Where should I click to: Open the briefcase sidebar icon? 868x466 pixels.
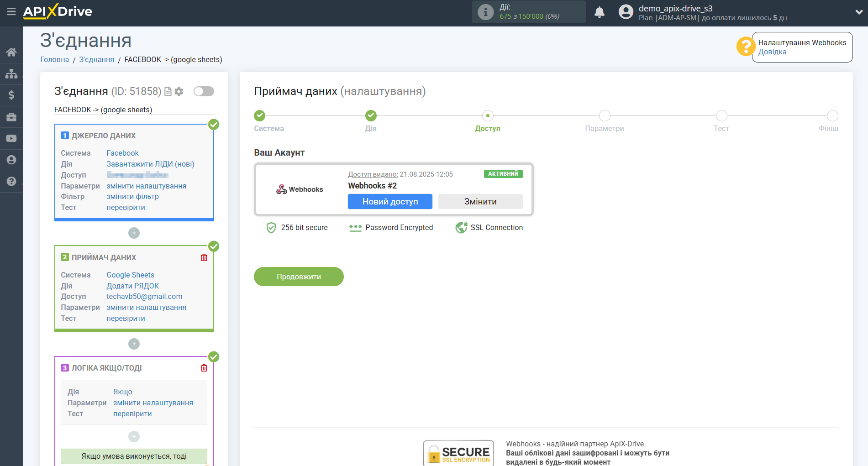pyautogui.click(x=11, y=117)
